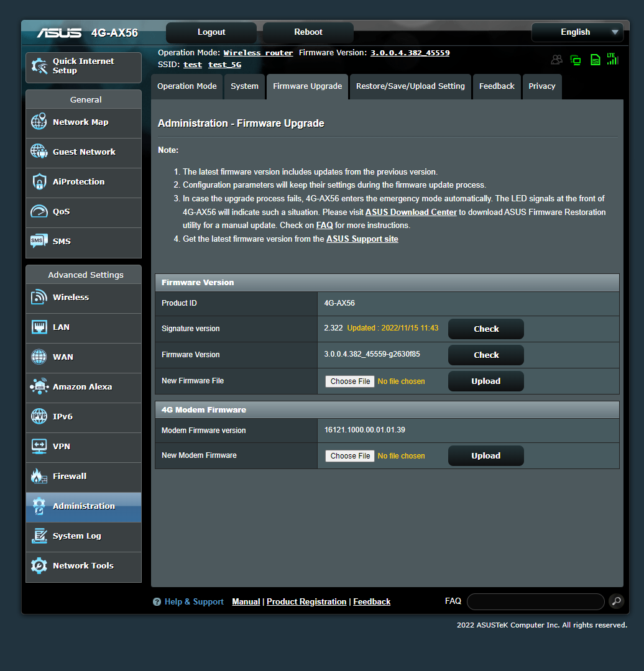
Task: Click the WAN globe icon
Action: click(39, 357)
